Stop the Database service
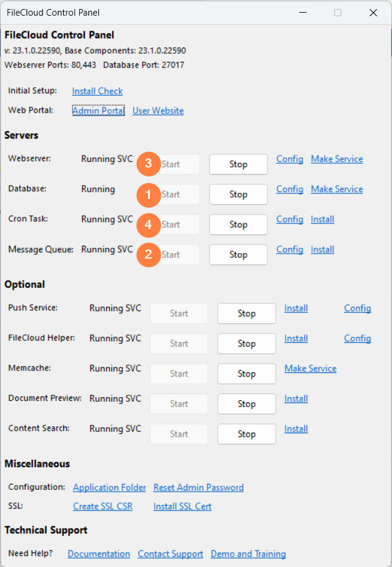The height and width of the screenshot is (567, 392). [238, 194]
